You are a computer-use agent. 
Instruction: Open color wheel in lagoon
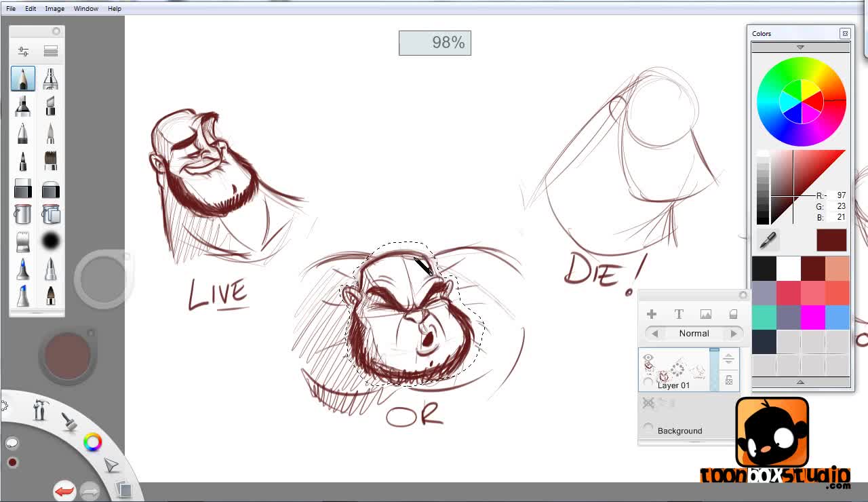click(x=93, y=442)
